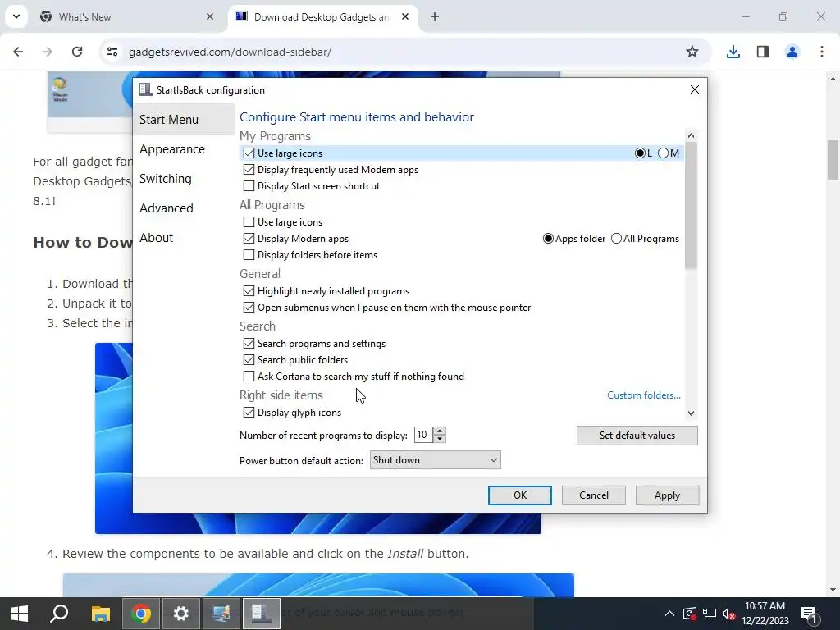Close StartIsBack configuration dialog
The height and width of the screenshot is (630, 840).
[694, 89]
